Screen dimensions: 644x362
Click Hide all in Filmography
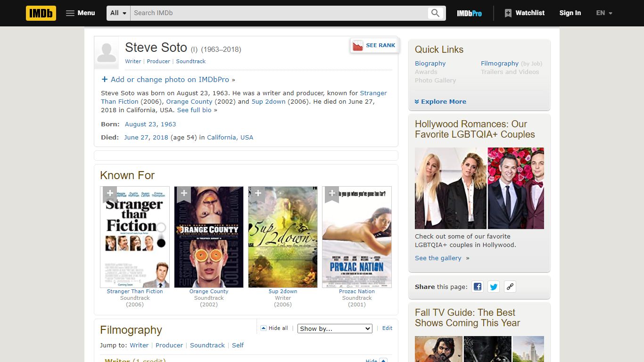point(274,328)
